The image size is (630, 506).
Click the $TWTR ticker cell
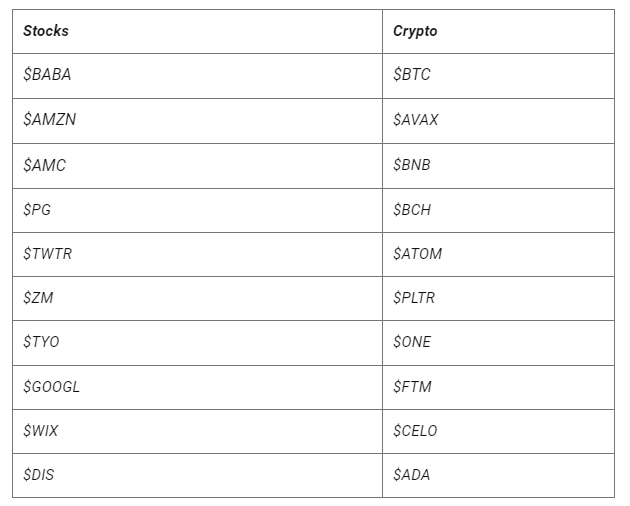point(197,254)
